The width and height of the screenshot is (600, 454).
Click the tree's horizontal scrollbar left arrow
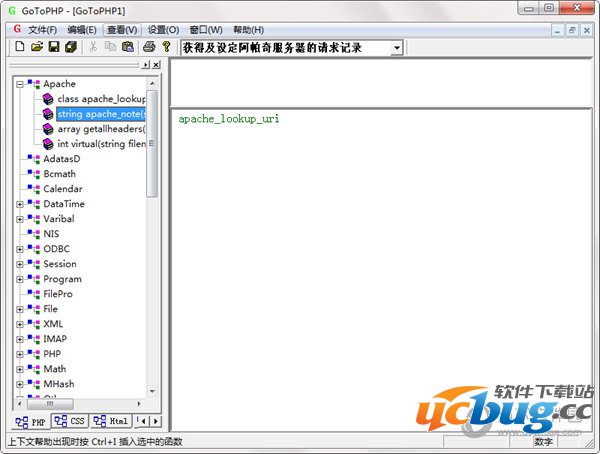coord(20,403)
